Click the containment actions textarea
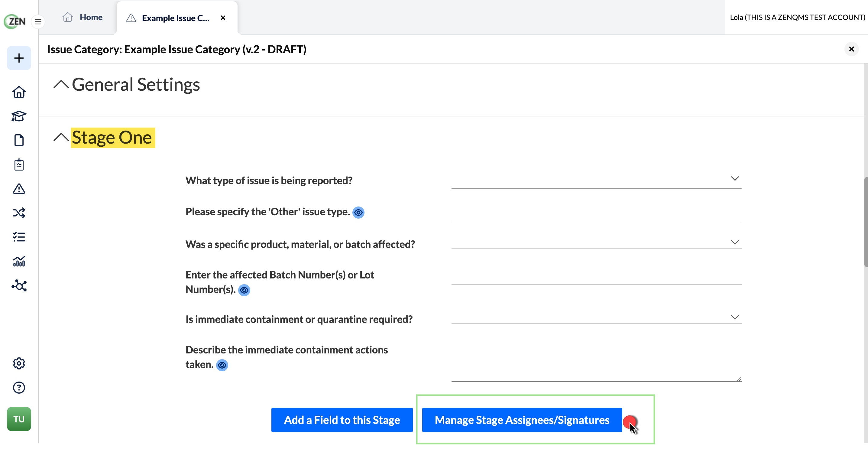868x465 pixels. 596,363
